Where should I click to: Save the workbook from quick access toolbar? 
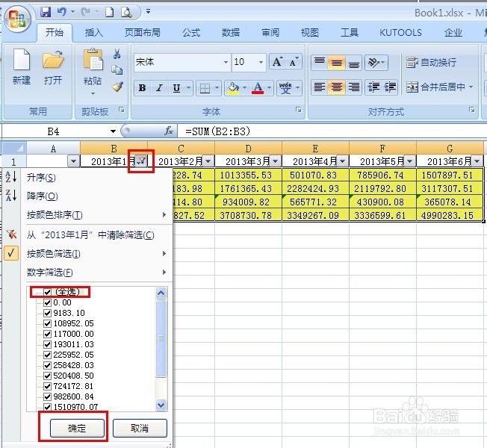pos(46,12)
